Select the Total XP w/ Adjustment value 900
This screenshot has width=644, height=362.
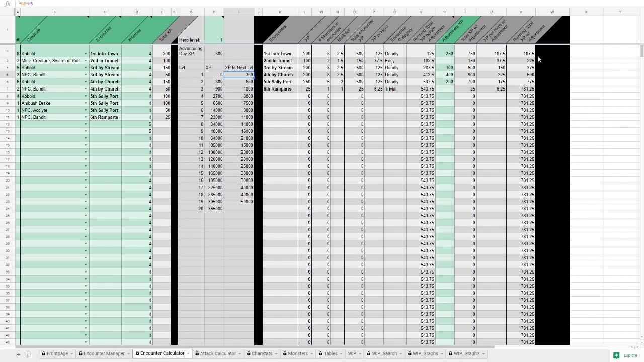[x=465, y=75]
